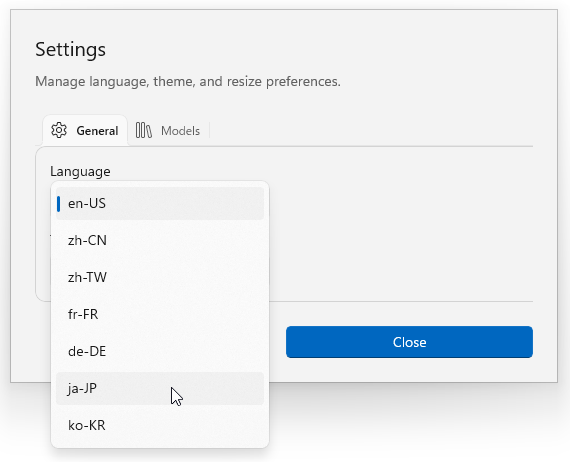Close the Settings dialog
Screen dimensions: 570x462
(x=409, y=342)
